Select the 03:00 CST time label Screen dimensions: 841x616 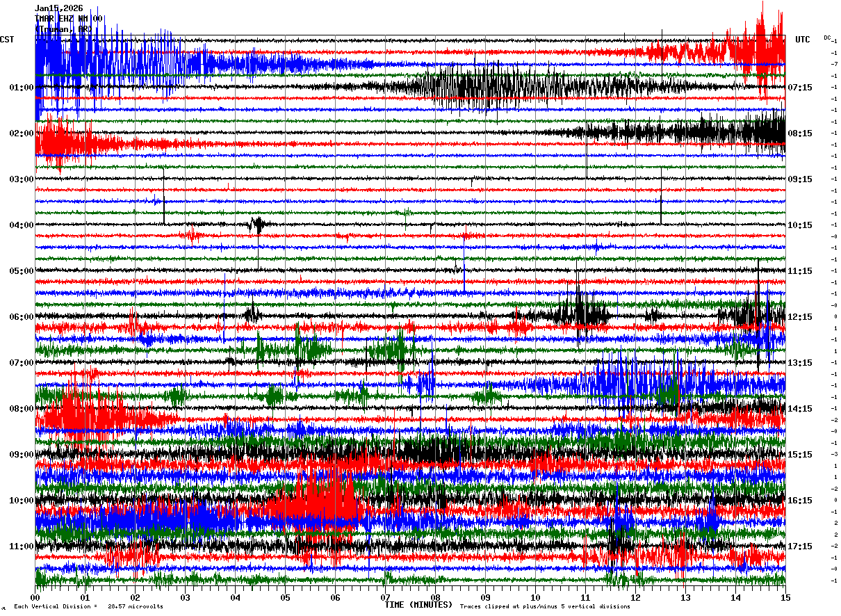click(22, 179)
